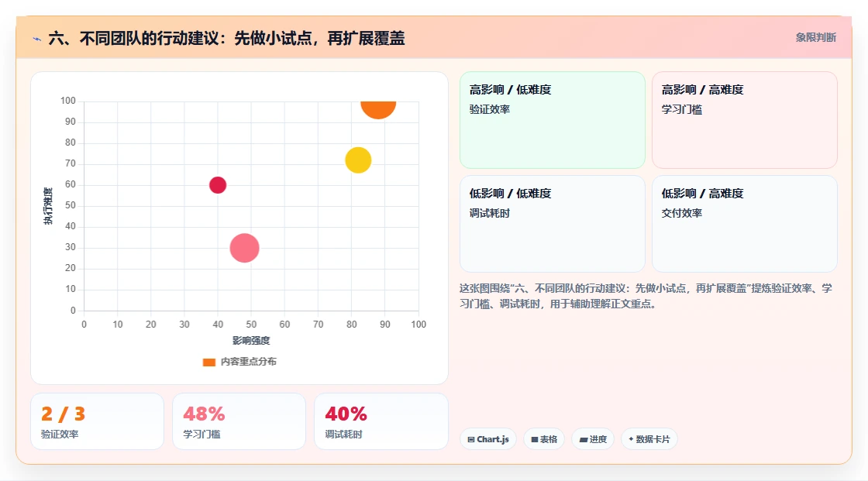Select the 高影响 / 低难度 quadrant card
The height and width of the screenshot is (481, 868).
[553, 120]
